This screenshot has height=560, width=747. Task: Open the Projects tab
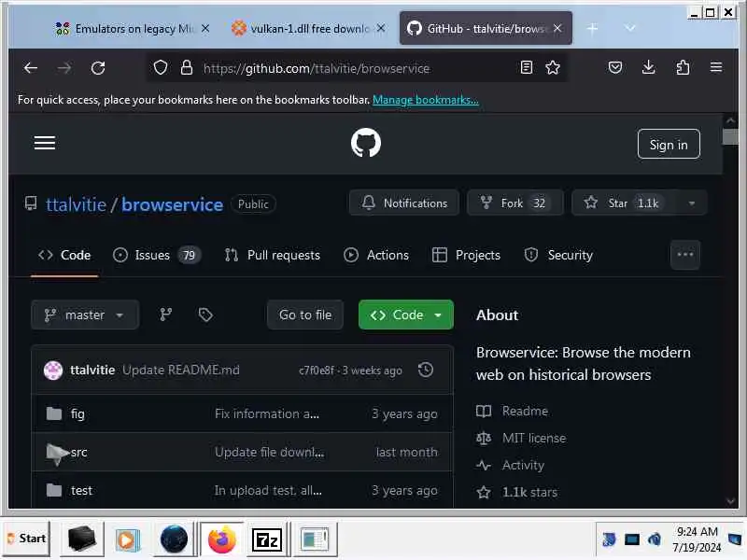click(466, 255)
